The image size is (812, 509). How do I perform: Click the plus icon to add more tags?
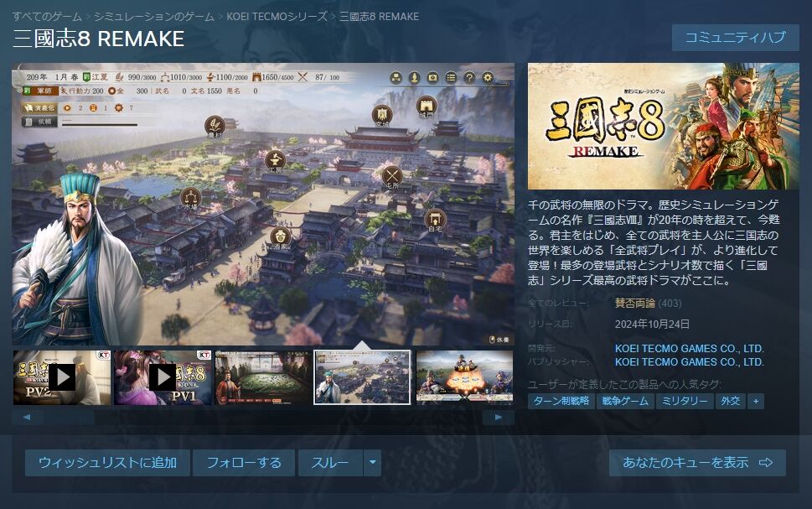point(756,401)
